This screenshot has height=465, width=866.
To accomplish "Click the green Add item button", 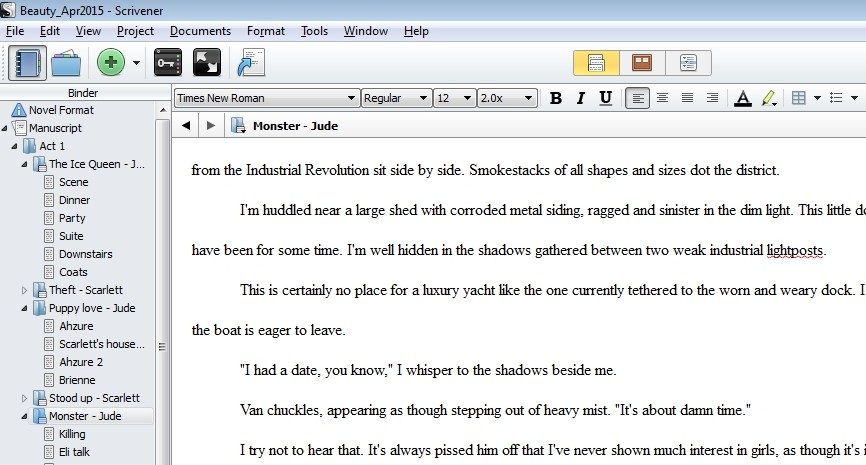I will pyautogui.click(x=110, y=63).
